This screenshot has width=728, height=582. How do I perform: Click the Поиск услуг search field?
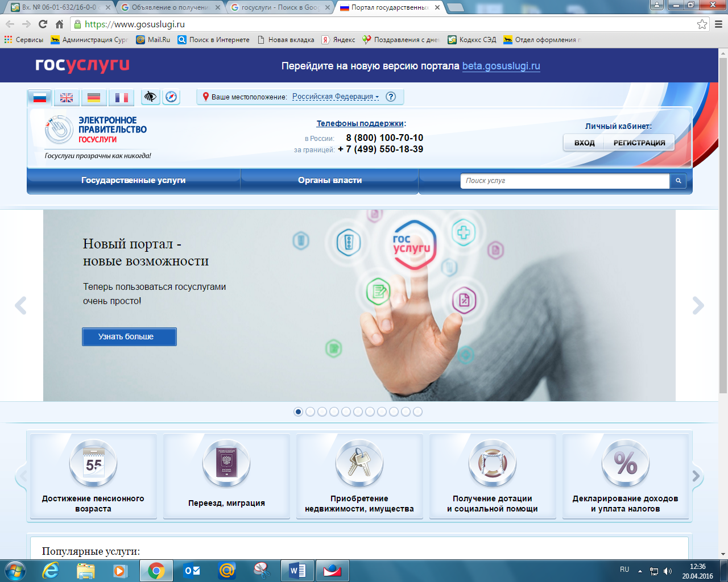(x=565, y=181)
